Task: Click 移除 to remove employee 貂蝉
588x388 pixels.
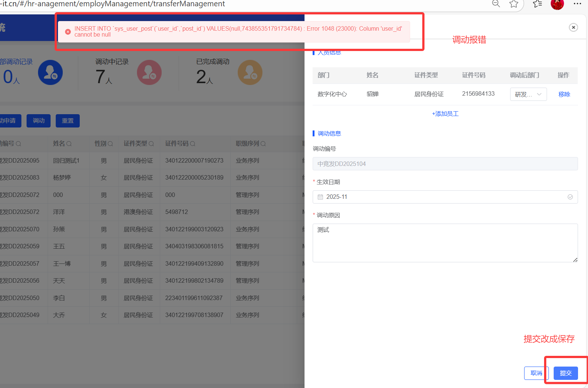Action: 564,94
